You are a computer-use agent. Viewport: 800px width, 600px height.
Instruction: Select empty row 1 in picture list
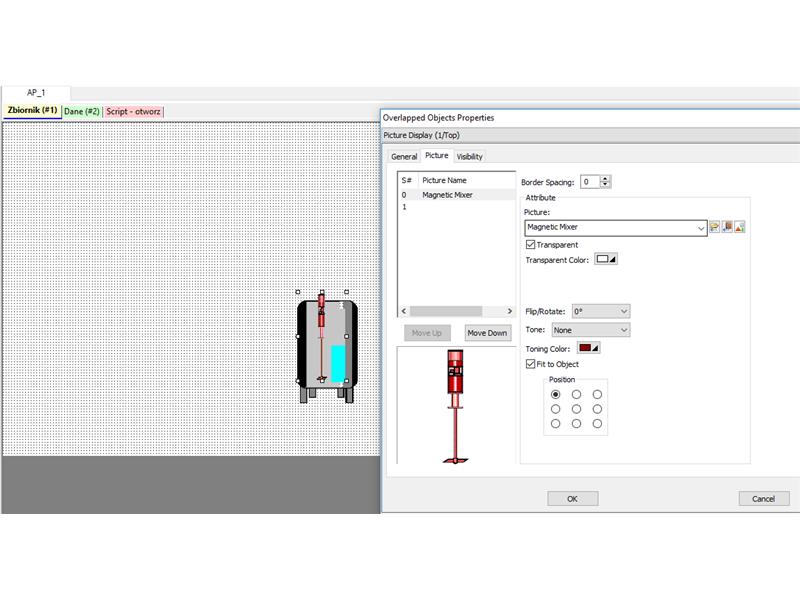(457, 207)
